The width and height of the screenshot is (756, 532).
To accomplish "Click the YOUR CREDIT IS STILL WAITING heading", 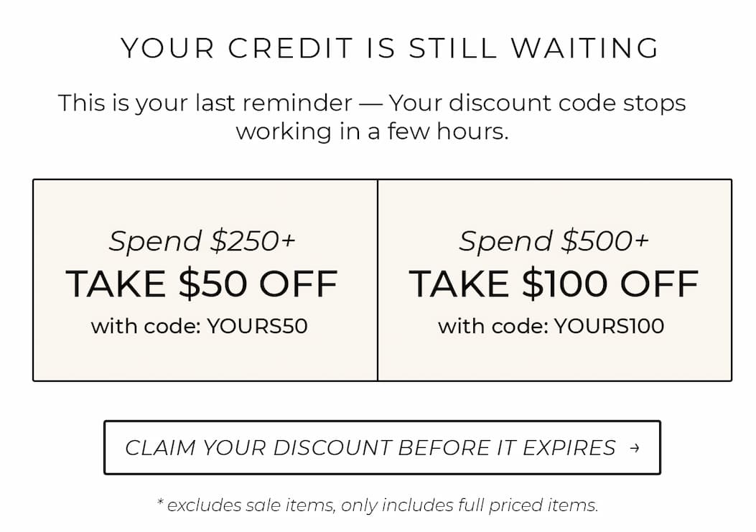I will point(390,48).
